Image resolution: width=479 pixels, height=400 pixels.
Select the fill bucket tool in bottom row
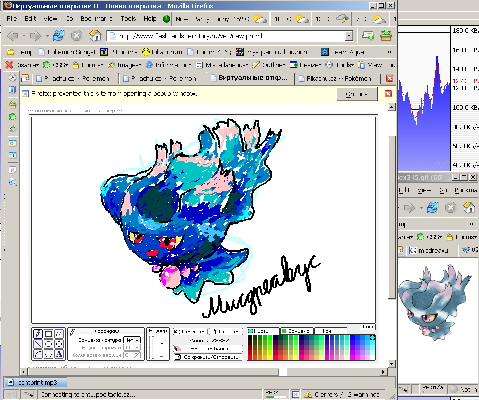59,354
